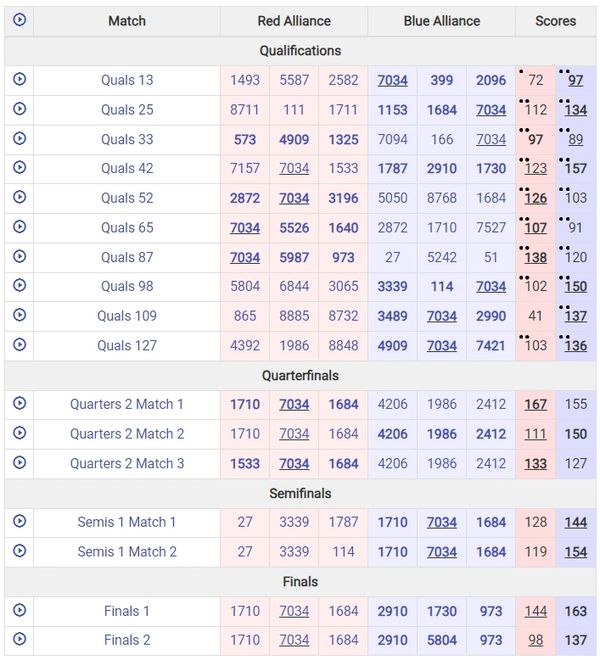The image size is (600, 660).
Task: Play Quarters 2 Match 1 video
Action: (x=19, y=404)
